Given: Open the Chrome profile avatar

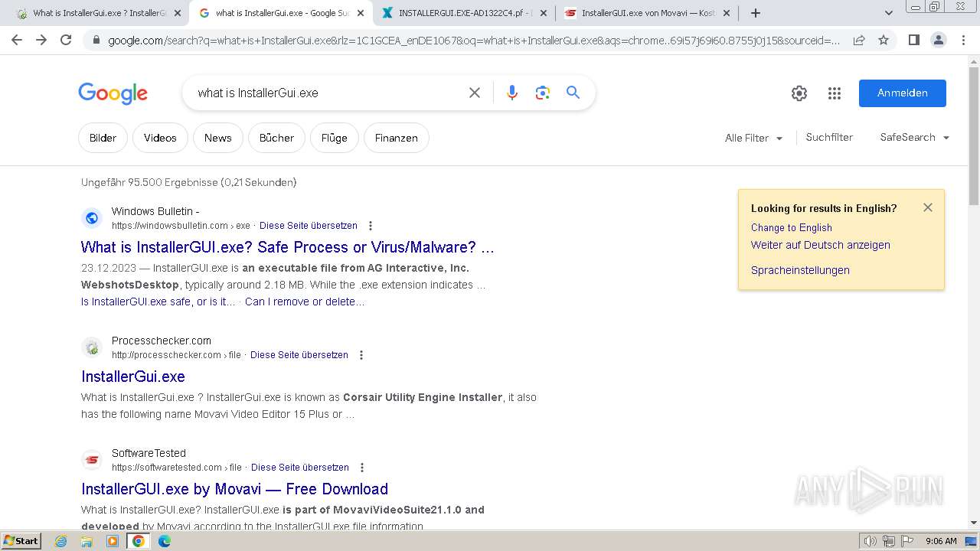Looking at the screenshot, I should tap(938, 40).
